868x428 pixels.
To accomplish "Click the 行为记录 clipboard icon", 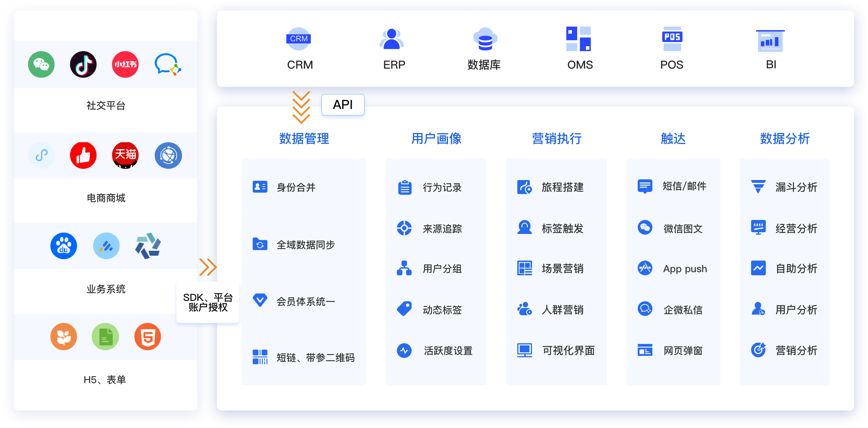I will tap(405, 187).
